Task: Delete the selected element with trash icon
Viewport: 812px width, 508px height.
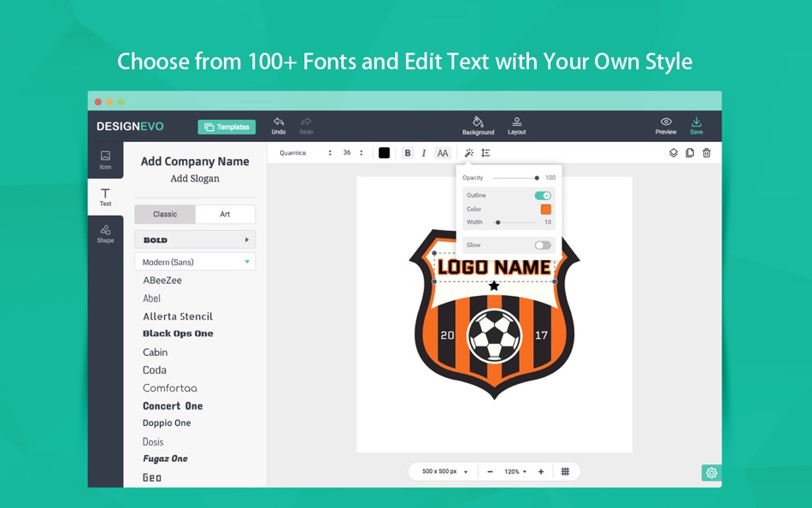Action: [x=706, y=153]
